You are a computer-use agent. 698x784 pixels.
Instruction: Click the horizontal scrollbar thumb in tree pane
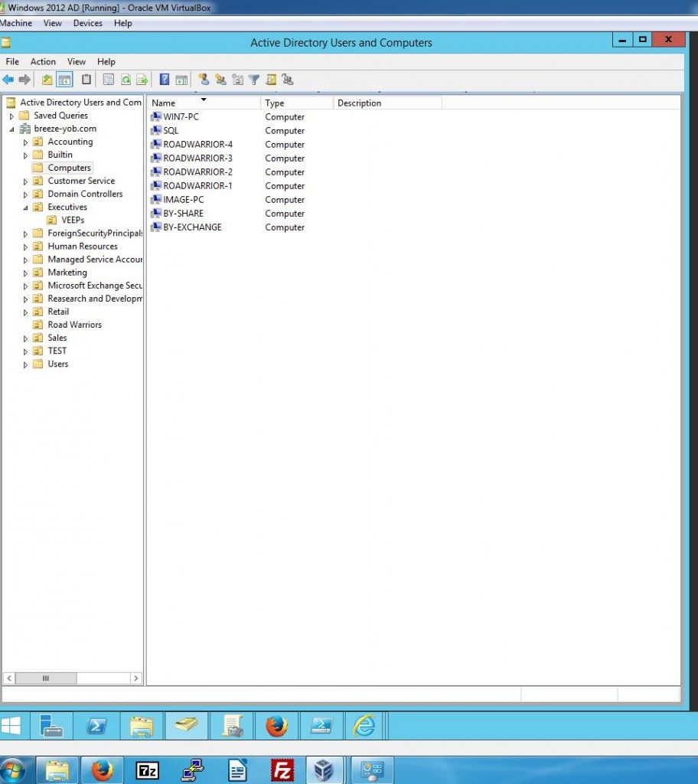46,678
